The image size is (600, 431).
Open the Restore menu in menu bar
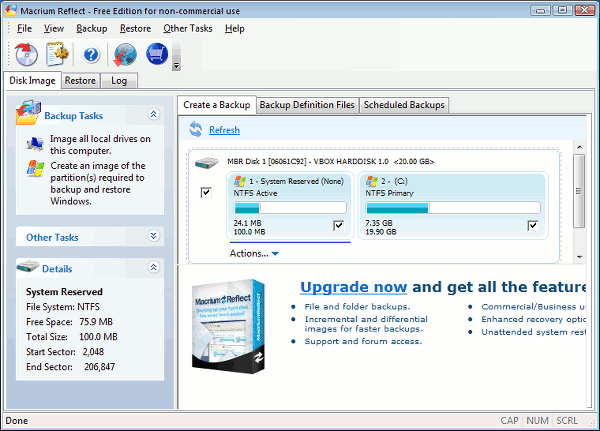point(135,28)
